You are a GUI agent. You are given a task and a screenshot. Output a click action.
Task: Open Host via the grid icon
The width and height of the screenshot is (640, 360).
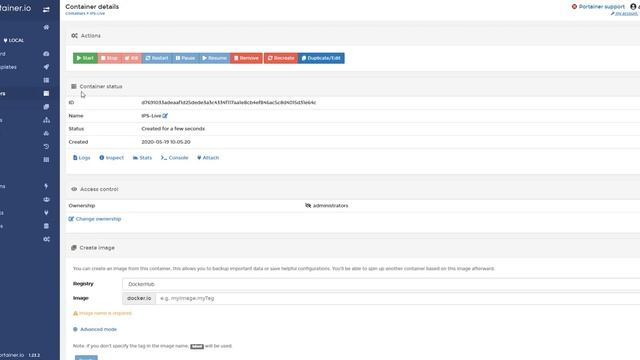(46, 160)
